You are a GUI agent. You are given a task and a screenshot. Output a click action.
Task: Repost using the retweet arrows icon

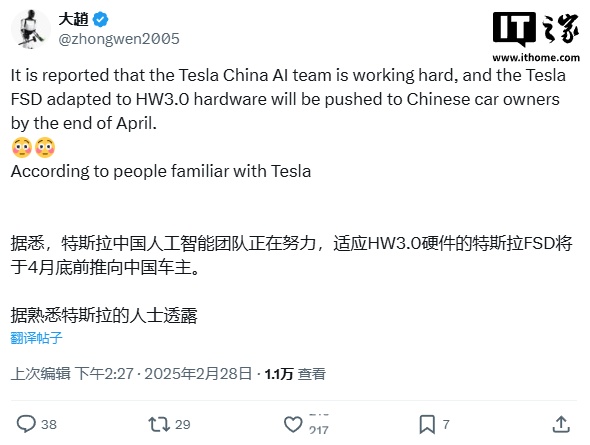(x=159, y=424)
